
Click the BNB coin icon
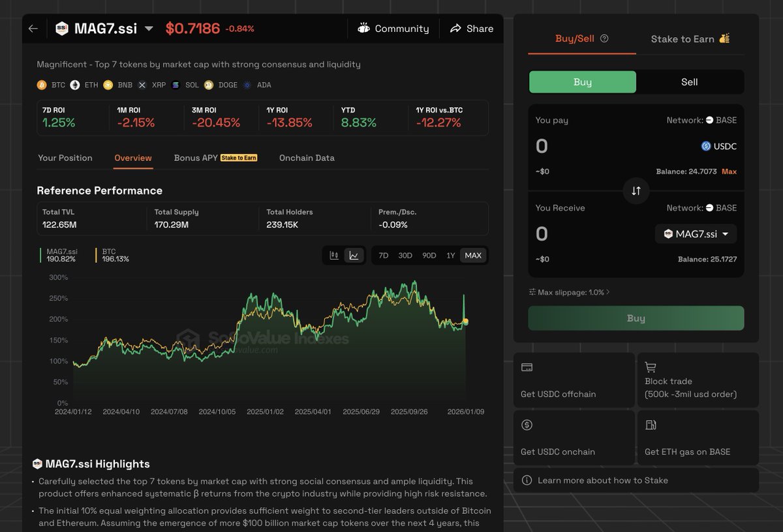coord(108,85)
